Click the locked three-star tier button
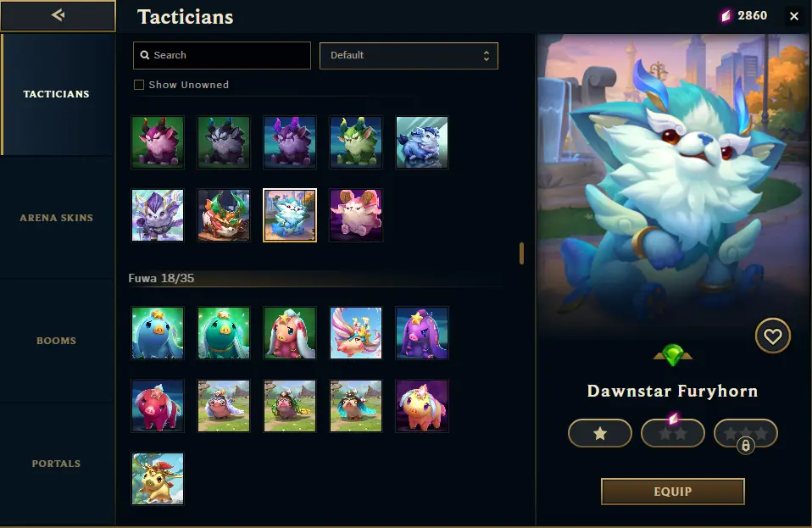Image resolution: width=812 pixels, height=528 pixels. click(x=745, y=433)
